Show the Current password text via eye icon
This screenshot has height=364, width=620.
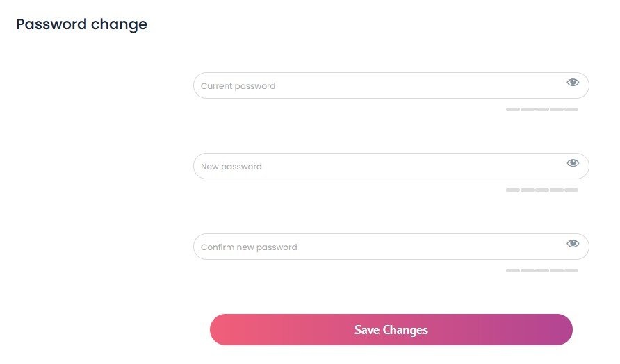572,83
